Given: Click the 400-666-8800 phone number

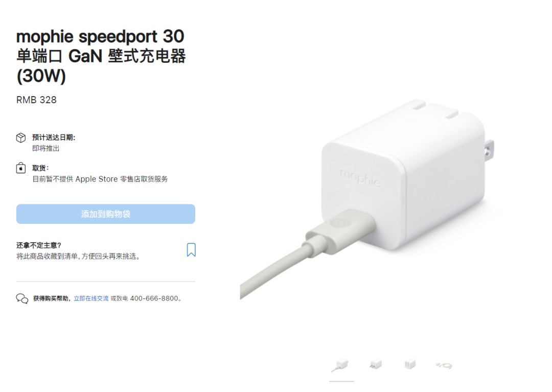Looking at the screenshot, I should 154,298.
